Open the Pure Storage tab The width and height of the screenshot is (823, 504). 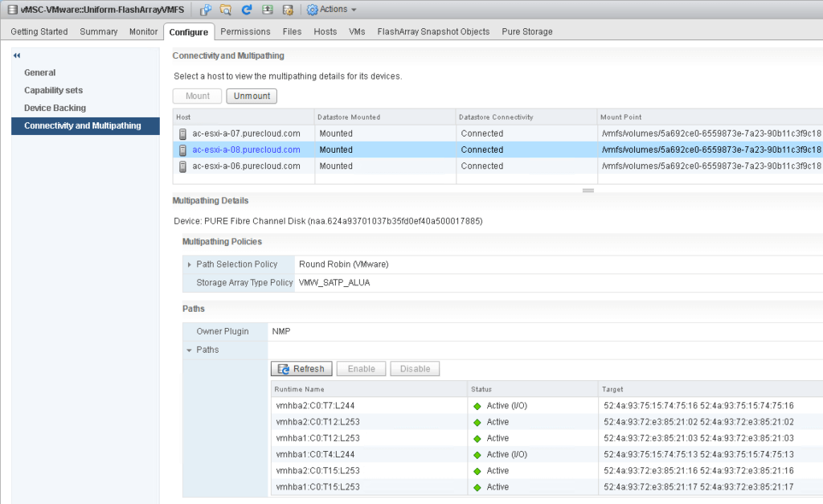(527, 31)
